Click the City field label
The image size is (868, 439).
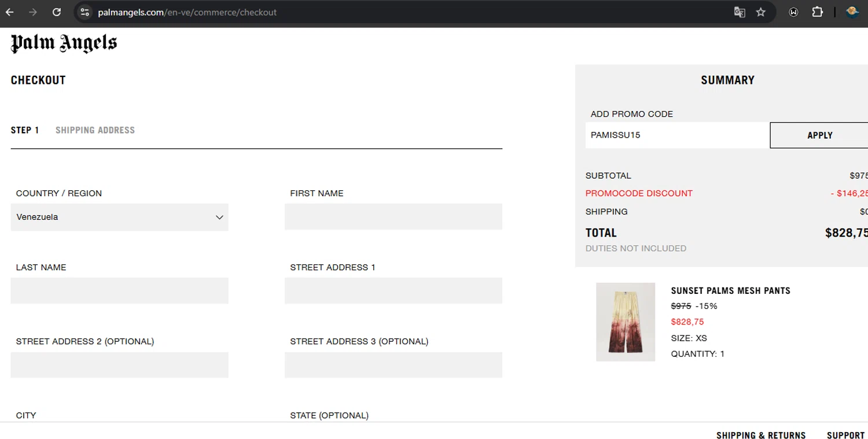pyautogui.click(x=26, y=415)
